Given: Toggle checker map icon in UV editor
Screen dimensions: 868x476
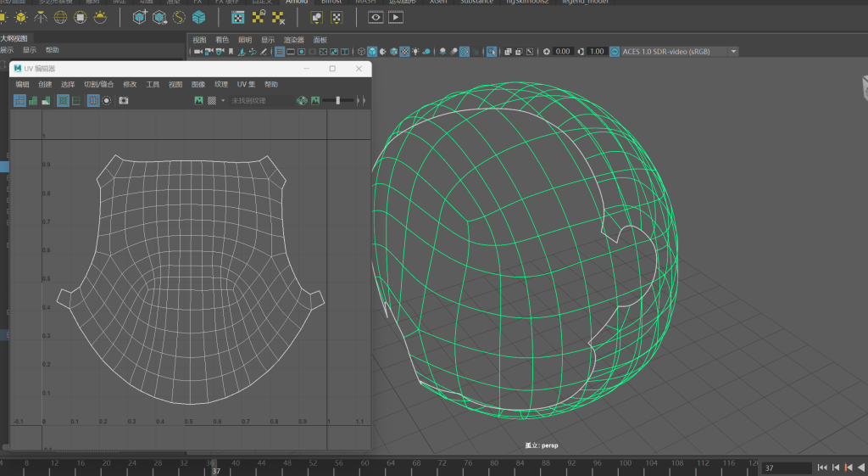Looking at the screenshot, I should [x=212, y=100].
